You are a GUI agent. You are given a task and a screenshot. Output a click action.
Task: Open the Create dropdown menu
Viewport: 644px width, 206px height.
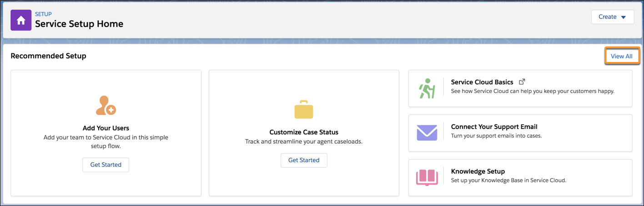(x=612, y=17)
